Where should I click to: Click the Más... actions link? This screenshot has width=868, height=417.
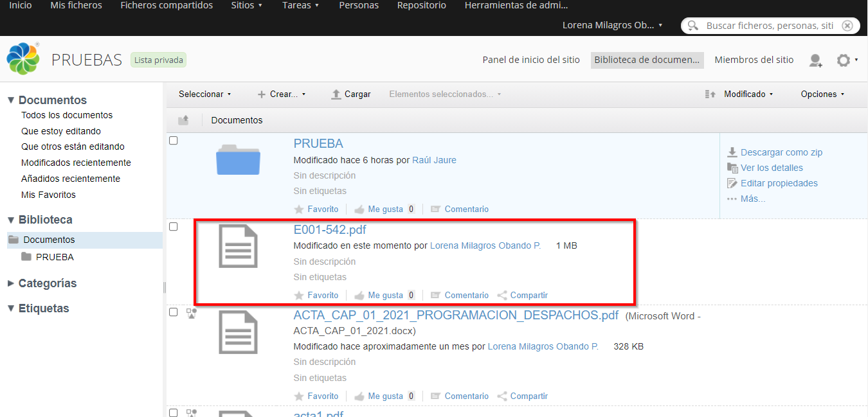[x=746, y=199]
